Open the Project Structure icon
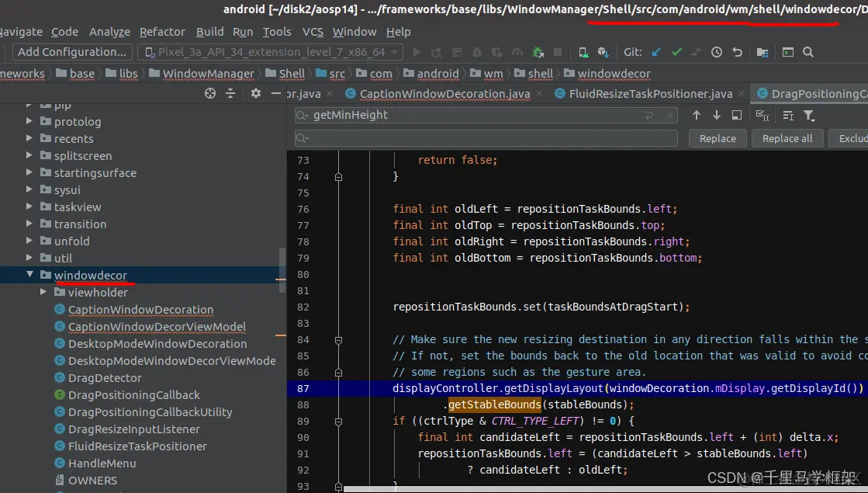 point(763,52)
